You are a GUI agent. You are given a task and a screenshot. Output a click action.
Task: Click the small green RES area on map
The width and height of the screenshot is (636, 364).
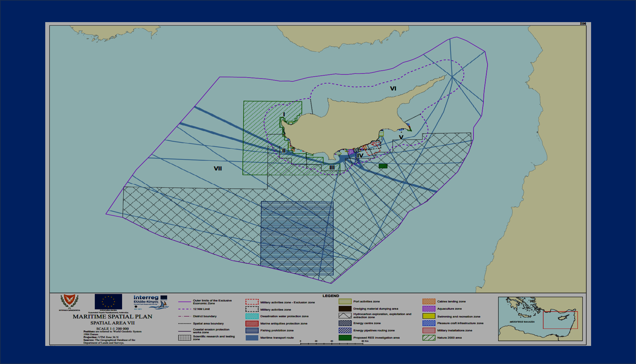point(383,166)
